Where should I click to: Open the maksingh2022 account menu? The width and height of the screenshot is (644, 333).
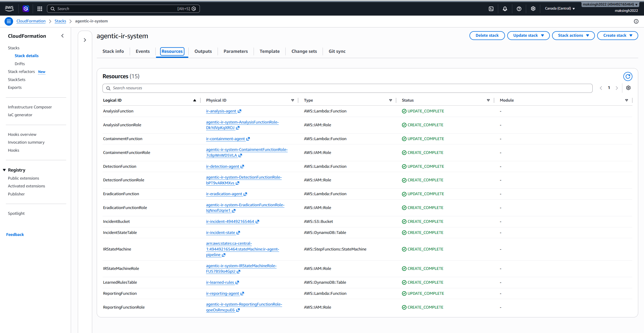[x=610, y=5]
